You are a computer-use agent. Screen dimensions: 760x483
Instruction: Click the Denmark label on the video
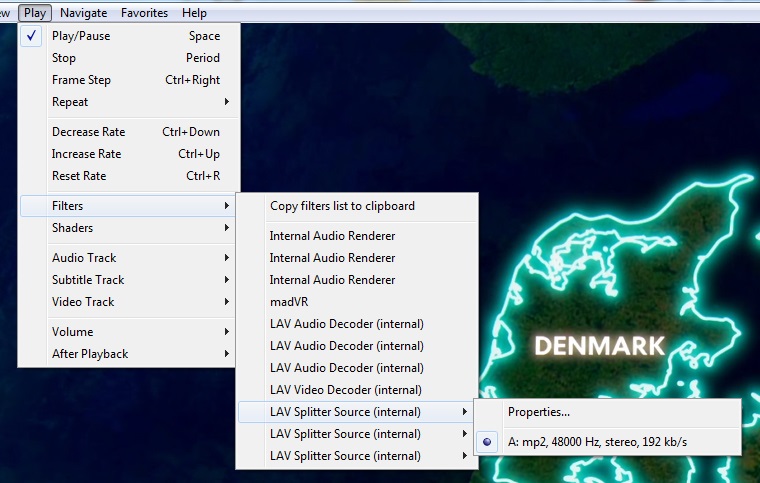[x=599, y=347]
